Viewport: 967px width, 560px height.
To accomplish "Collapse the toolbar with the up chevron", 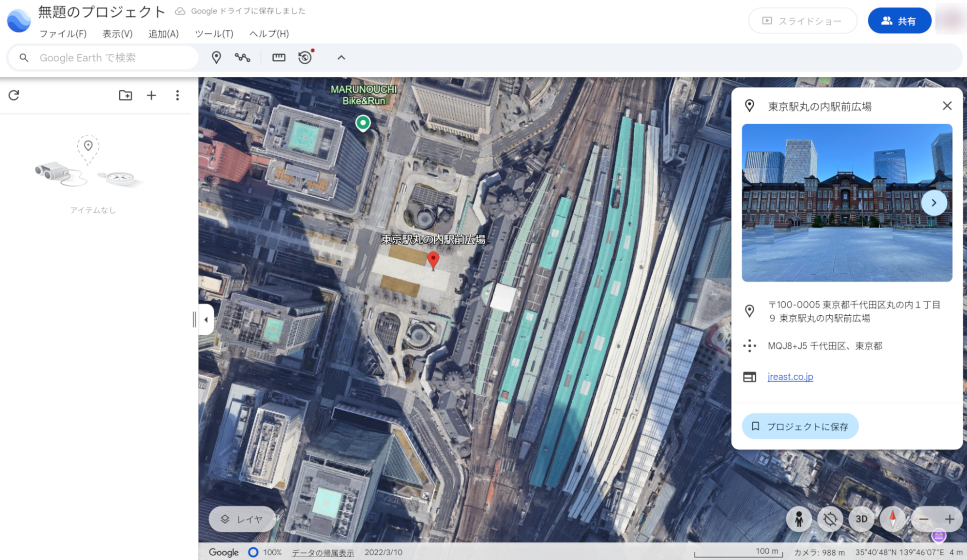I will point(341,58).
